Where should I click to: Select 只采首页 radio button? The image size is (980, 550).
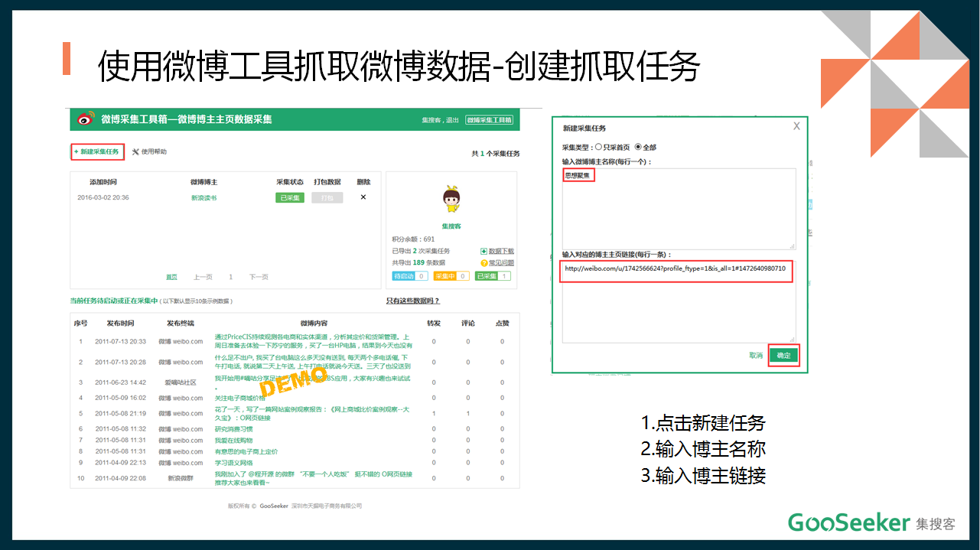click(598, 147)
